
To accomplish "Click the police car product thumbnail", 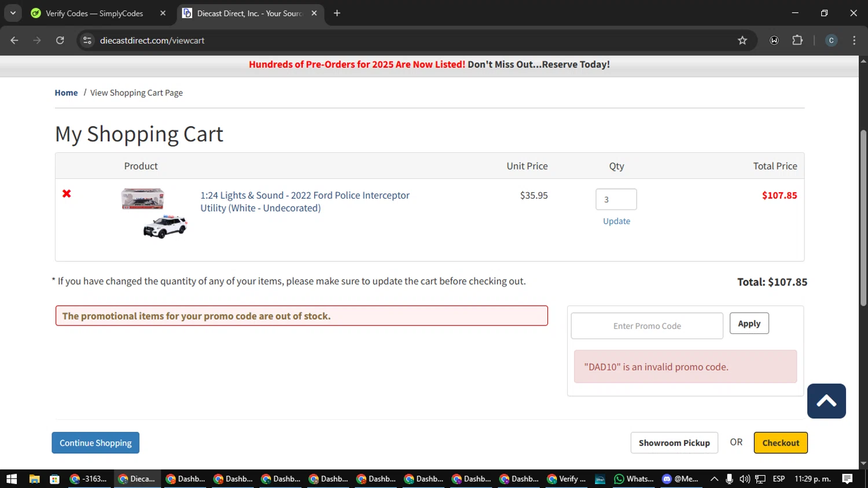I will tap(154, 213).
